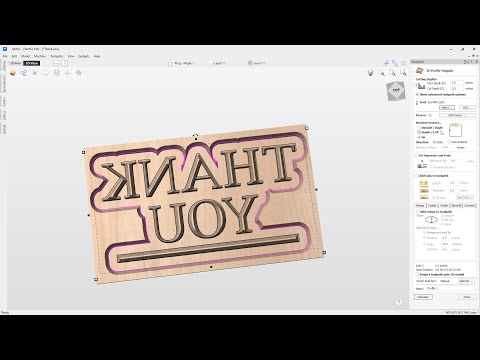The width and height of the screenshot is (480, 360).
Task: Enable Add ramps to toolpath checkbox
Action: (418, 212)
